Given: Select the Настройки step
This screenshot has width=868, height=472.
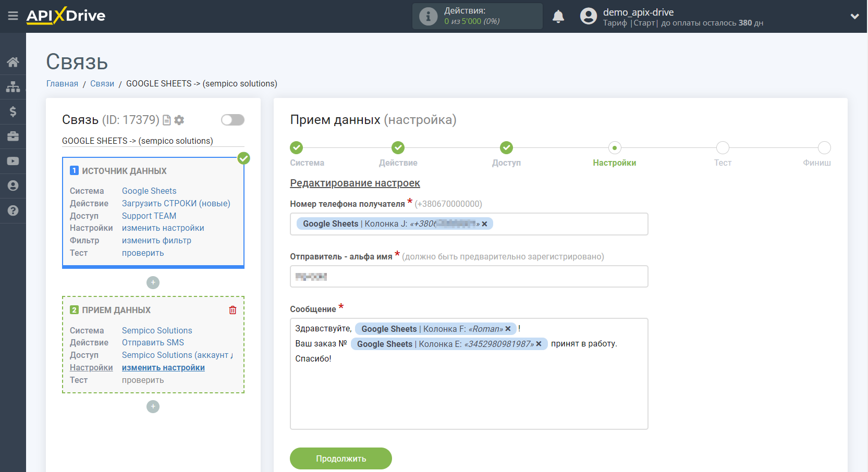Looking at the screenshot, I should click(615, 148).
